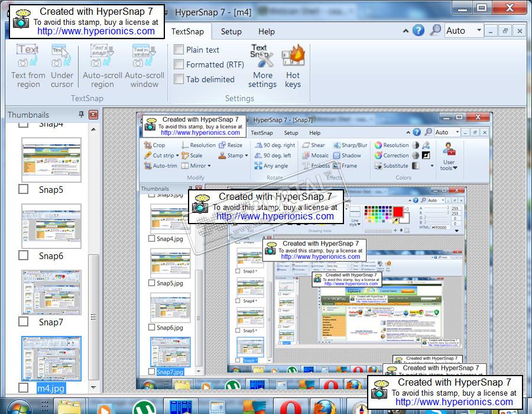Open uTorrent from the taskbar
The height and width of the screenshot is (414, 532).
[144, 407]
